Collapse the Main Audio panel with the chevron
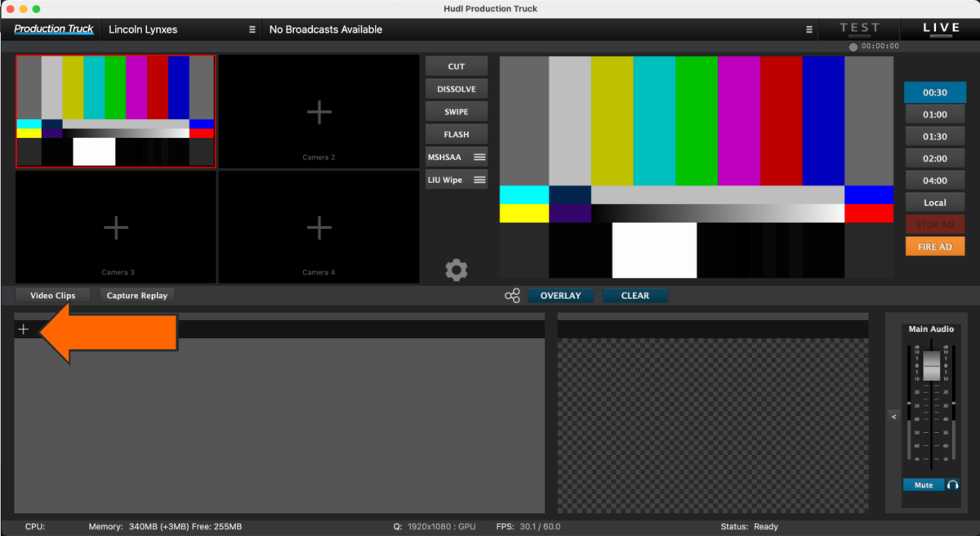Image resolution: width=980 pixels, height=536 pixels. (x=893, y=416)
